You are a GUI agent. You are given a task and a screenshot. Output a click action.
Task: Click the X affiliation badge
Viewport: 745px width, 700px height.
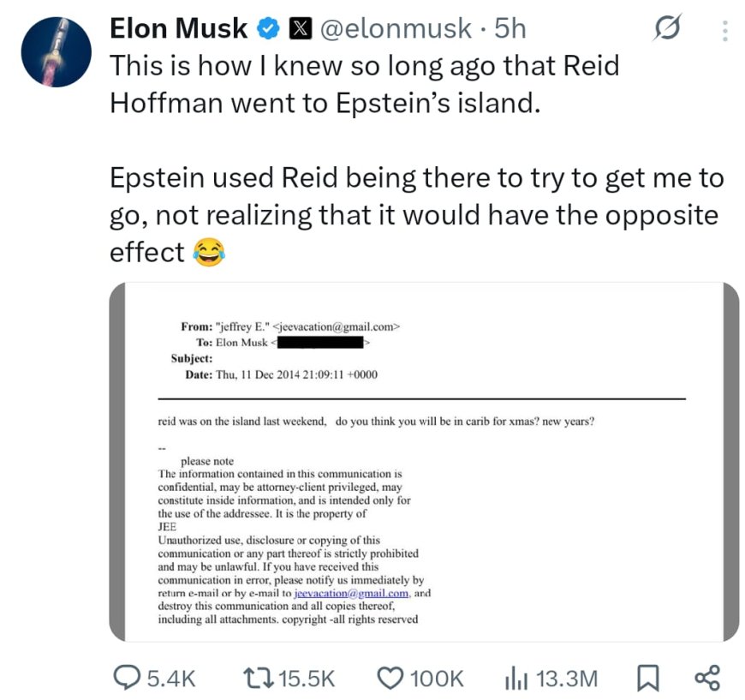point(299,29)
